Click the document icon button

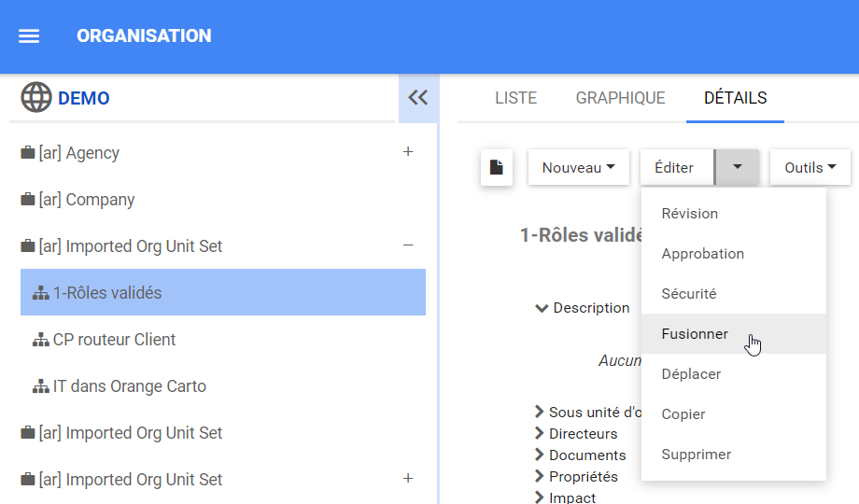(x=497, y=168)
